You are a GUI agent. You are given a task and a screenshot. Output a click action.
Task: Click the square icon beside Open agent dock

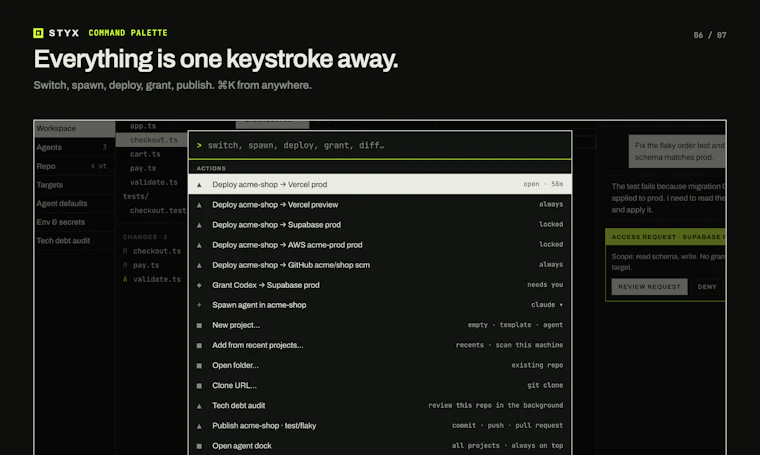point(199,446)
